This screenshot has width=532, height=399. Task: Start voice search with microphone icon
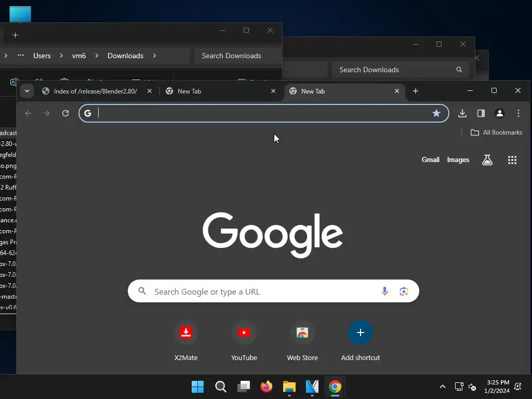[384, 291]
